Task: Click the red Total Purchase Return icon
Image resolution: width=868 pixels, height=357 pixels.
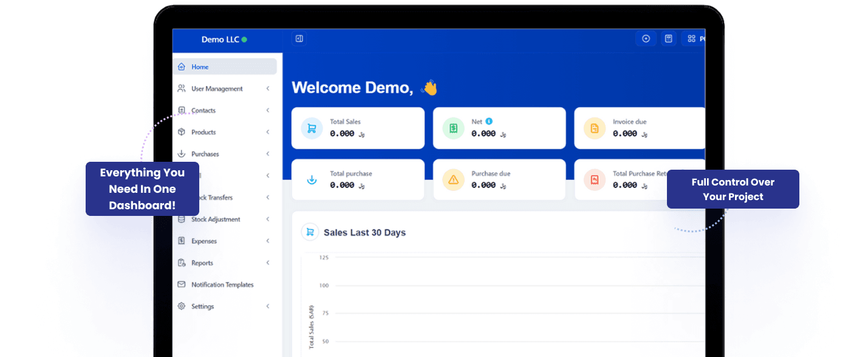Action: point(594,180)
